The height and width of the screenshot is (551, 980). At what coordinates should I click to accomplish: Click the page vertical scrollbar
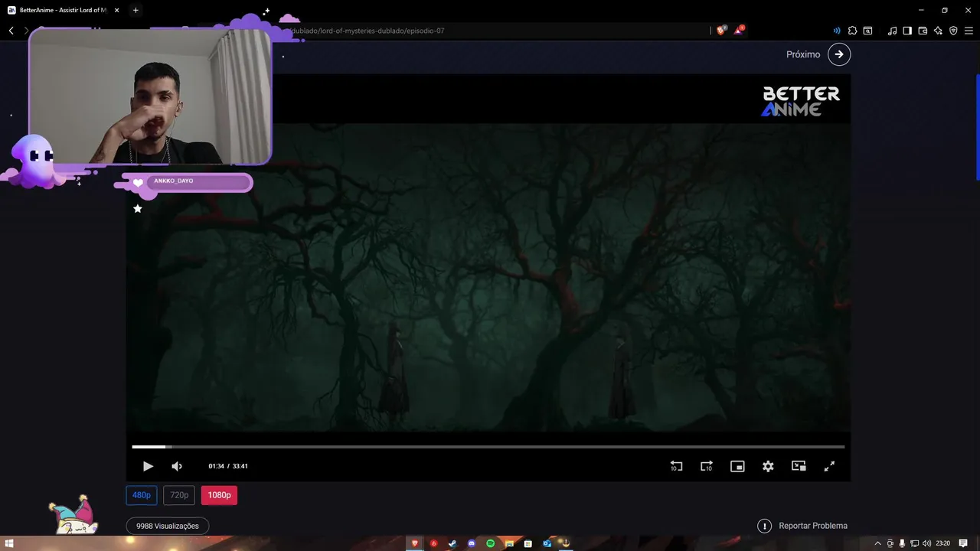click(978, 127)
